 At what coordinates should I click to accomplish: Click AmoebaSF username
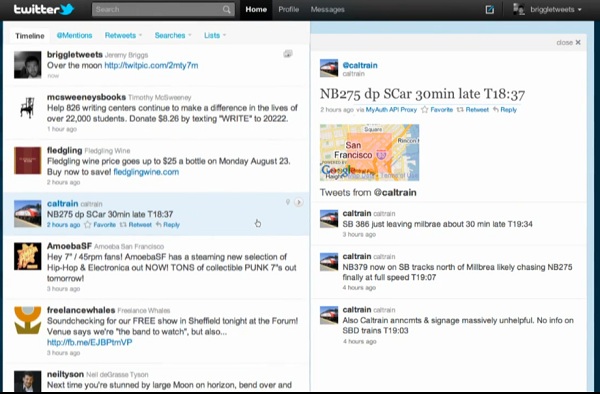pos(69,246)
